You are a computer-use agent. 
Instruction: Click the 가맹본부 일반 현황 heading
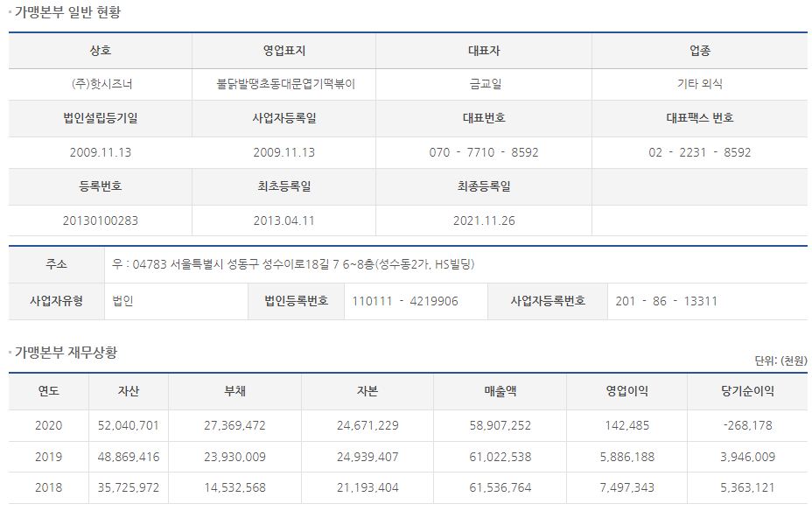tap(68, 12)
